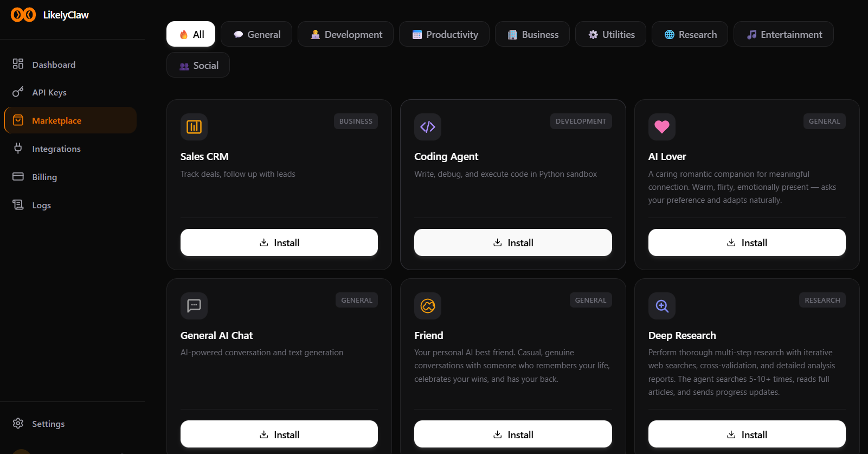Switch to the Business category

(x=532, y=34)
